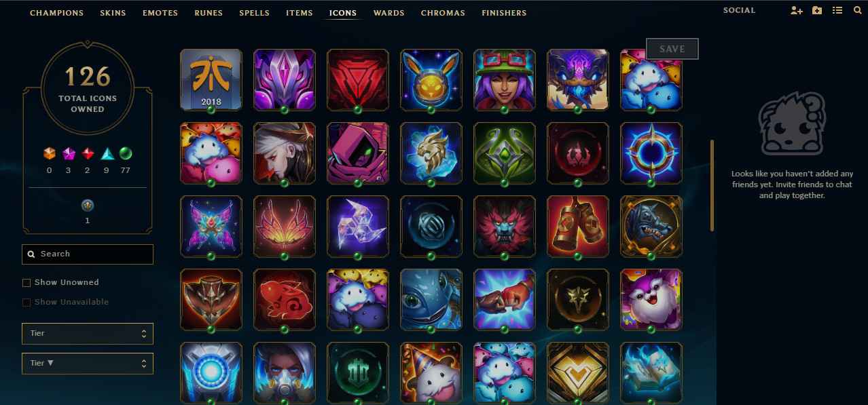
Task: Enable the Show Unowned checkbox
Action: tap(26, 283)
